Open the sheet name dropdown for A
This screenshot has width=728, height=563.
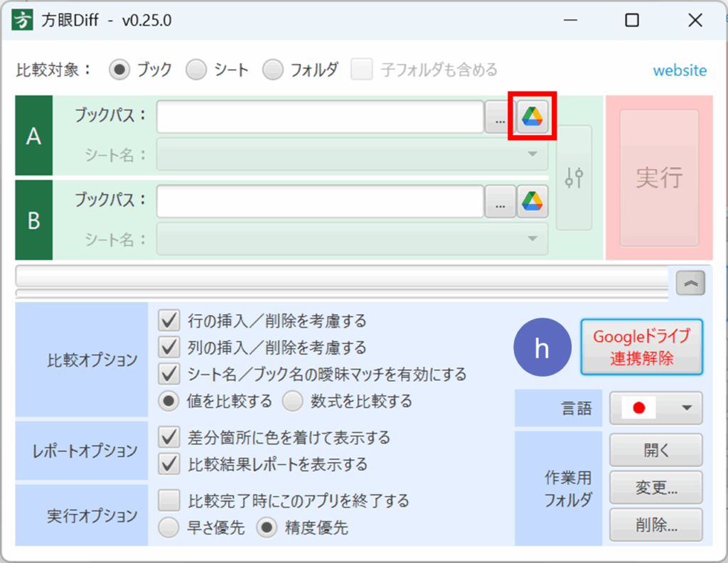[x=352, y=155]
